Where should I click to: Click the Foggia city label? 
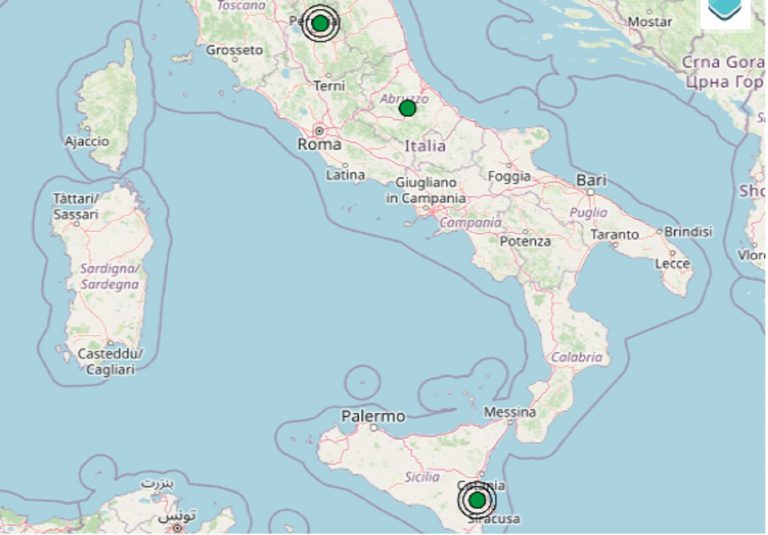510,176
